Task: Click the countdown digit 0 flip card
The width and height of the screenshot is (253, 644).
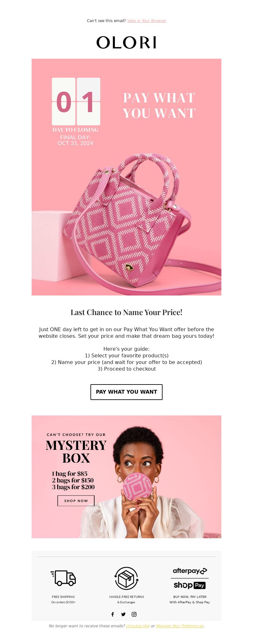Action: 64,102
